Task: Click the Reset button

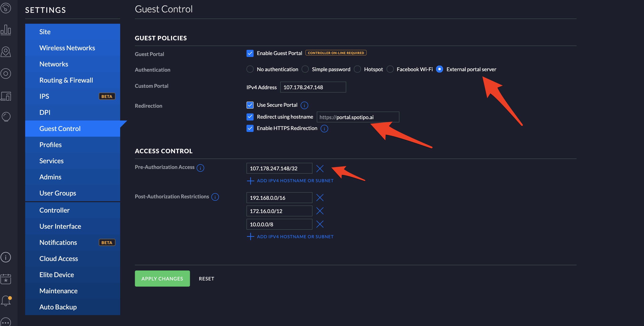Action: click(x=207, y=279)
